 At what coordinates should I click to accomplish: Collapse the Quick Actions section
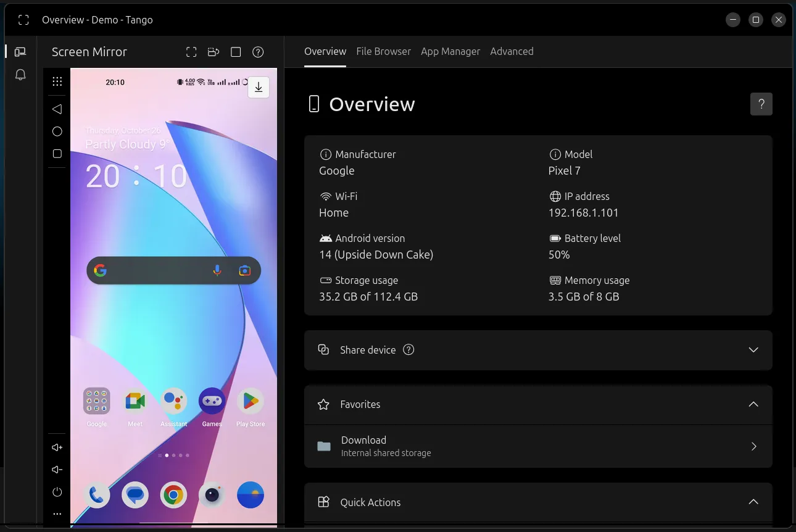coord(753,502)
